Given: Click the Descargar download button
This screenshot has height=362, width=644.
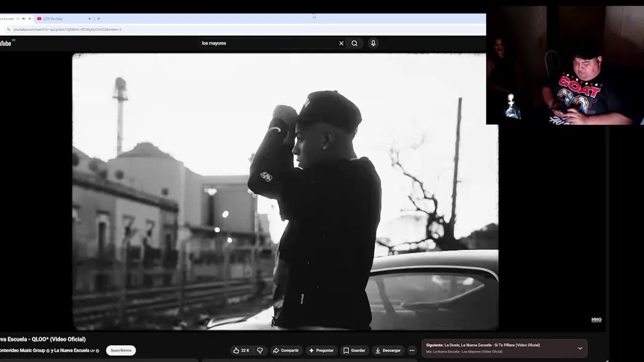Looking at the screenshot, I should click(x=388, y=350).
